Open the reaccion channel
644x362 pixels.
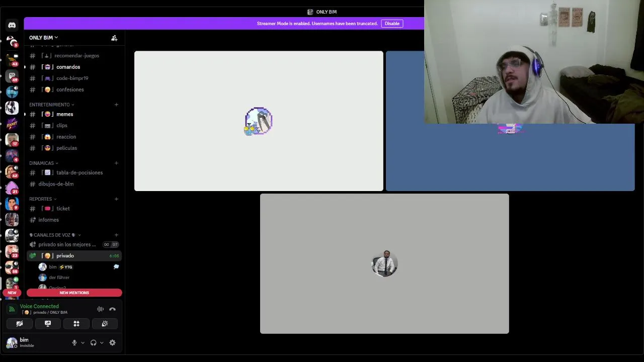click(73, 137)
